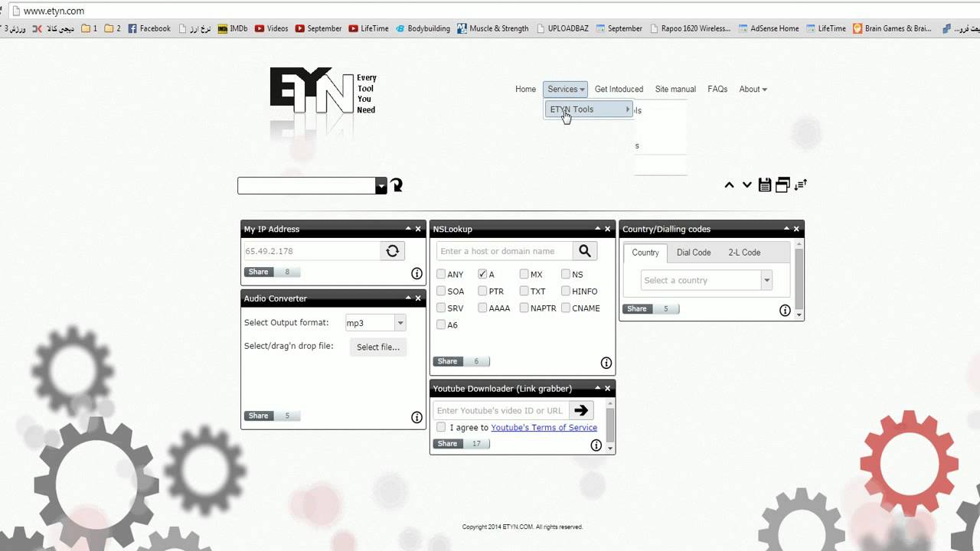980x551 pixels.
Task: Tick the agree to Youtube terms checkbox
Action: 441,427
